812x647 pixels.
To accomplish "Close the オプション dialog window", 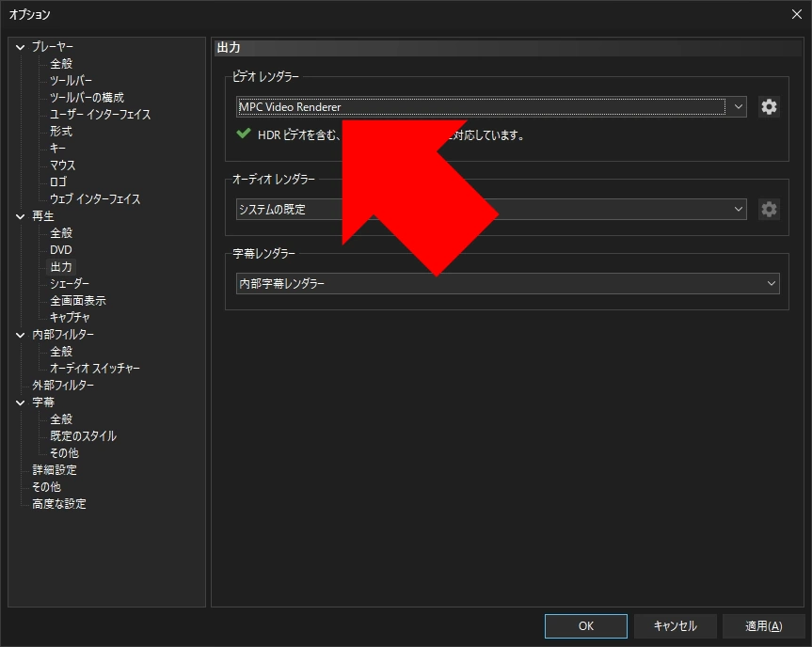I will [x=796, y=14].
